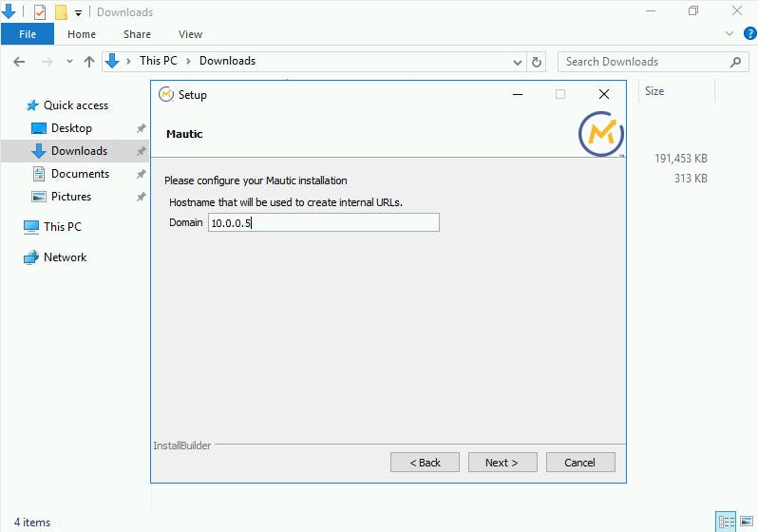This screenshot has width=758, height=532.
Task: Switch to the View ribbon tab
Action: click(191, 34)
